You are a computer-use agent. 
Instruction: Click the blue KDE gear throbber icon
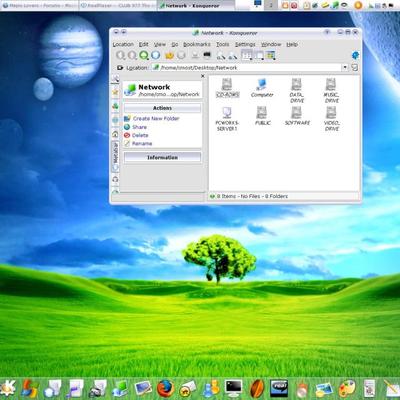tap(355, 55)
